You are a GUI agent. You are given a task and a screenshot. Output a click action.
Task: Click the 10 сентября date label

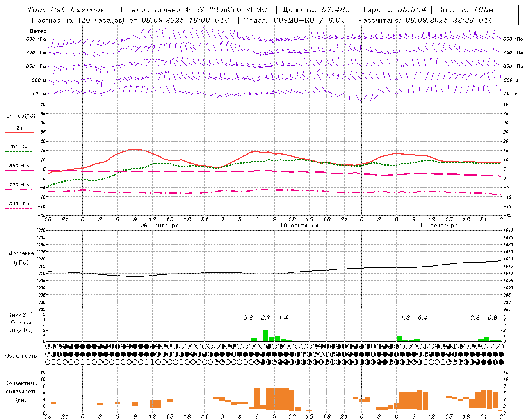[x=299, y=226]
